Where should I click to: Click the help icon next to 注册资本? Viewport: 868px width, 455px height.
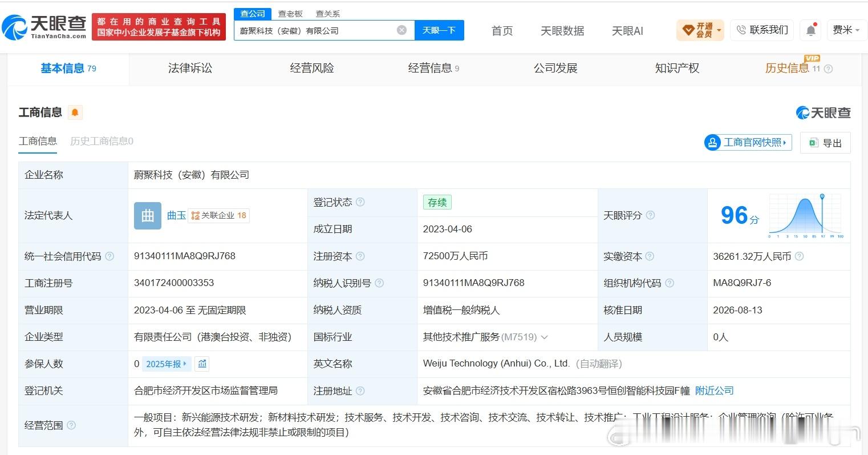[x=360, y=256]
